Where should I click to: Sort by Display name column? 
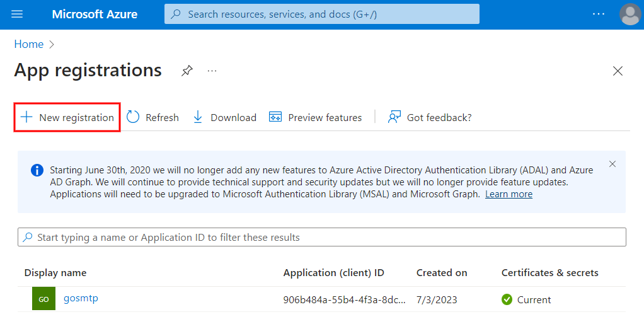(55, 273)
